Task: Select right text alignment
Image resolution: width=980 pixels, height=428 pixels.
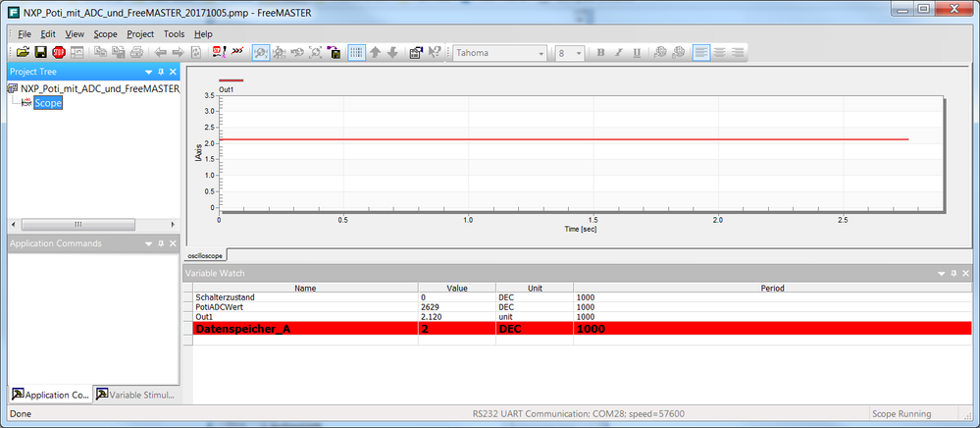Action: (738, 53)
